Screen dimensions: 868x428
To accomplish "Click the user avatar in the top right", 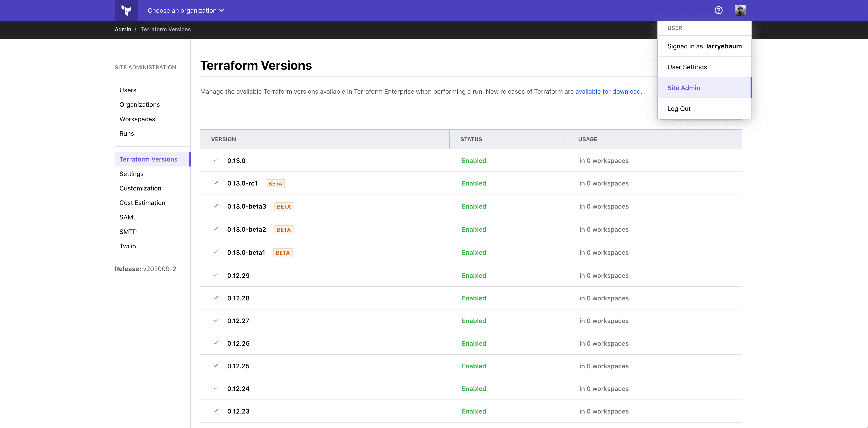I will [x=740, y=10].
